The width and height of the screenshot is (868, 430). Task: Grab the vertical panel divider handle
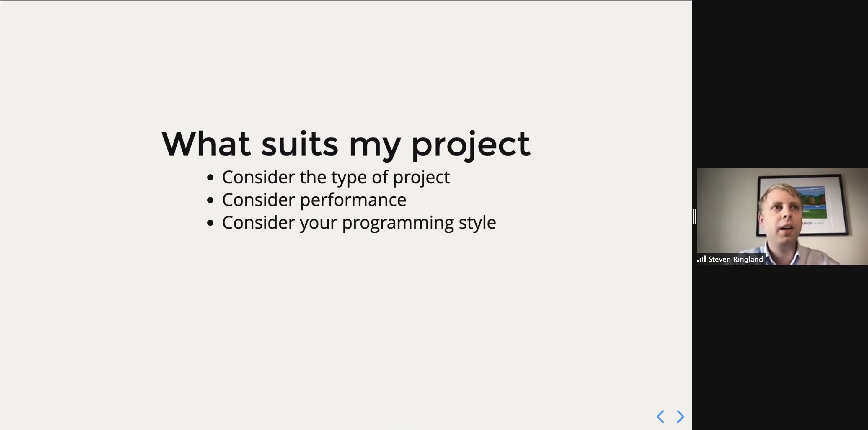(694, 216)
